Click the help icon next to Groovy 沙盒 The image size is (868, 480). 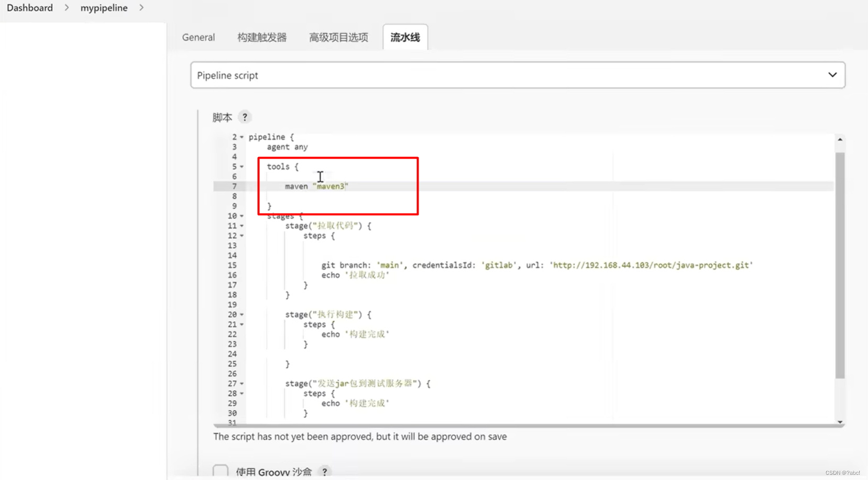tap(325, 472)
